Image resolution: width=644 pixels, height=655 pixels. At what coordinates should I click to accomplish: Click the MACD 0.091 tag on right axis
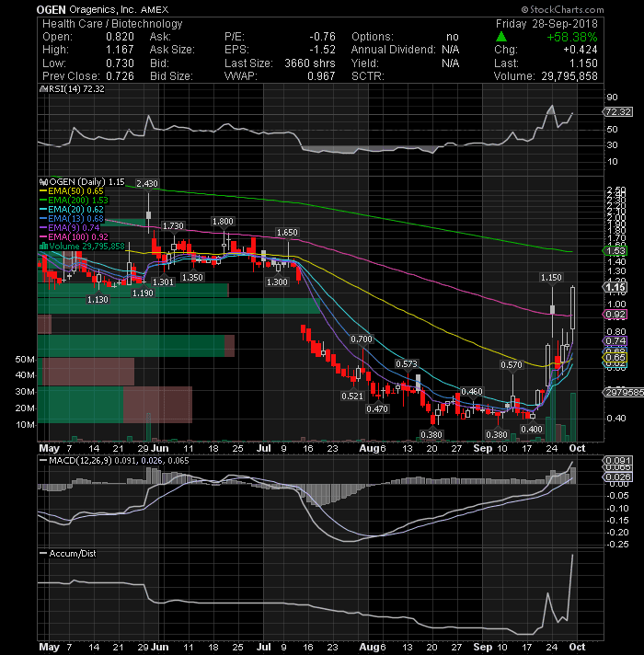tap(617, 460)
